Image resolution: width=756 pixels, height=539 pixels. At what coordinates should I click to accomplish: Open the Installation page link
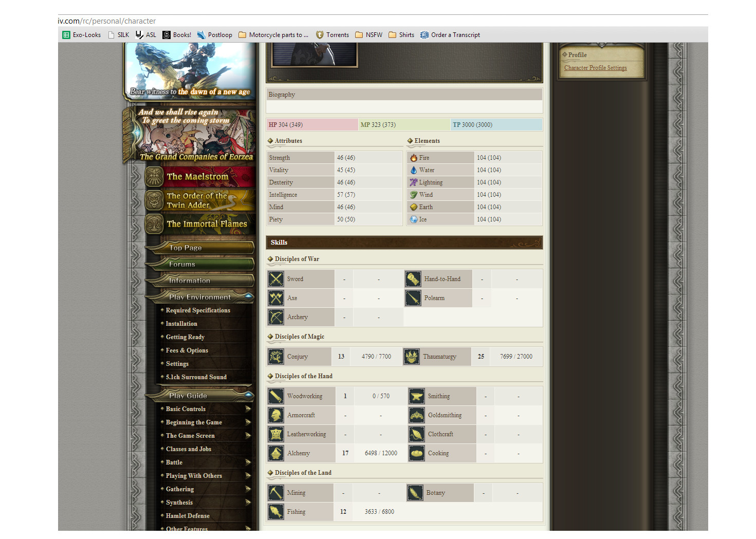pyautogui.click(x=181, y=324)
